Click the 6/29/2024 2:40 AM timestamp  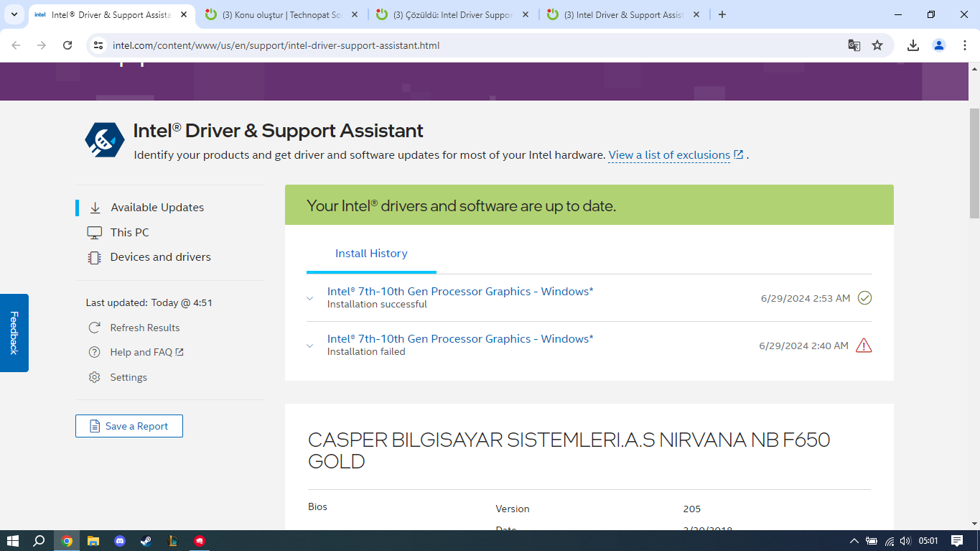click(x=804, y=346)
